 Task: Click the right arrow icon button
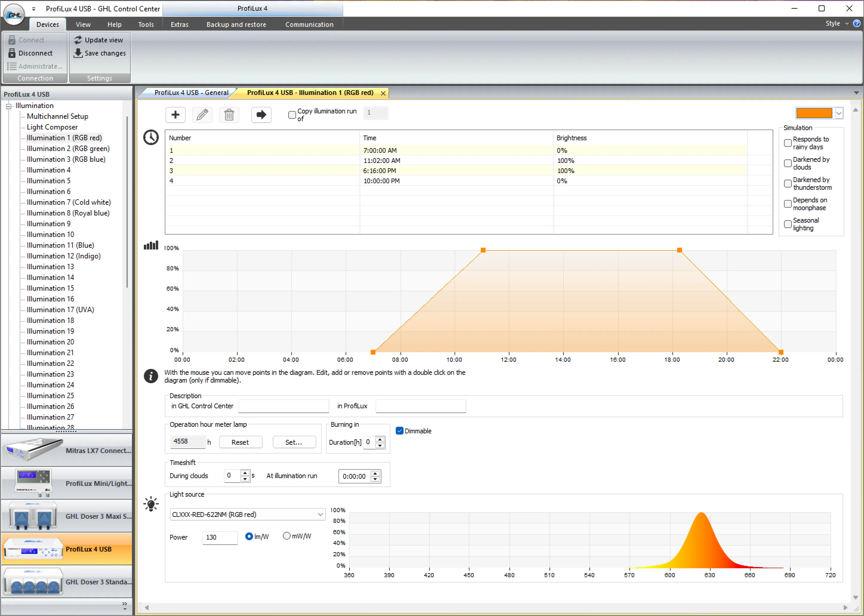261,115
